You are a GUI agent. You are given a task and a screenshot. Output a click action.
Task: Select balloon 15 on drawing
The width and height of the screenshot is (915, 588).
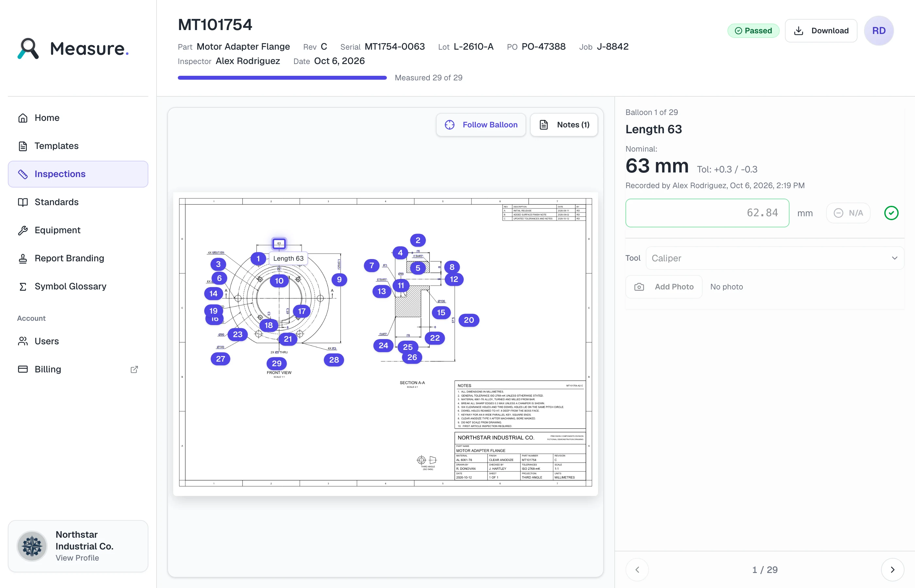point(441,312)
